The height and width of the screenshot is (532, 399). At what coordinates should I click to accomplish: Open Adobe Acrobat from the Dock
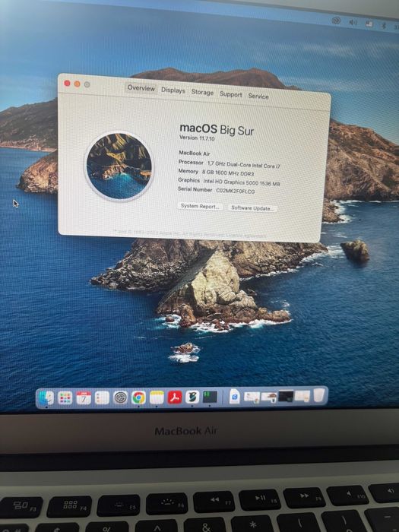[175, 397]
